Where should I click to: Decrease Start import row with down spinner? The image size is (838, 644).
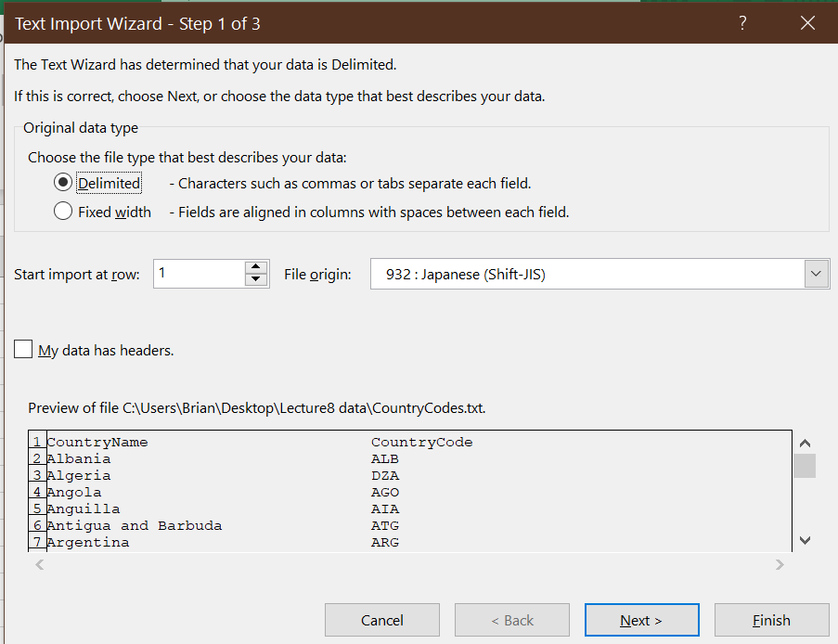[x=256, y=279]
